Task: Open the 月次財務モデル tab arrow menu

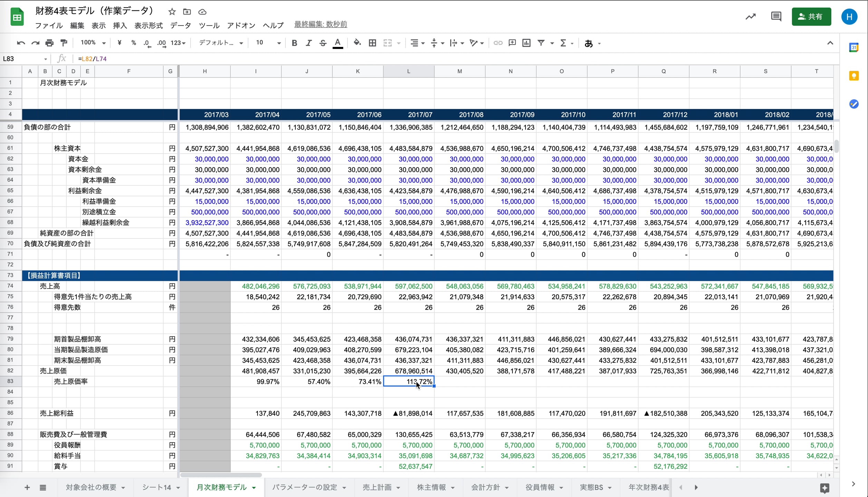Action: click(254, 488)
